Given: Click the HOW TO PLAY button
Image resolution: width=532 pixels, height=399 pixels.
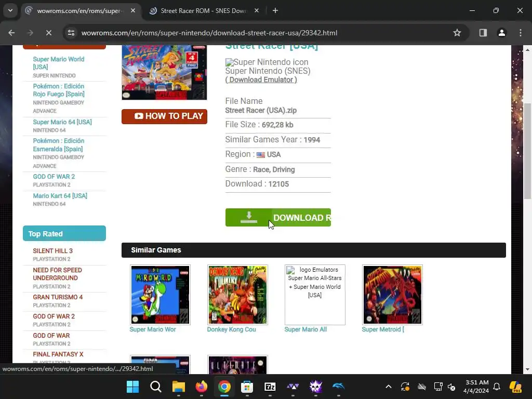Looking at the screenshot, I should tap(164, 116).
